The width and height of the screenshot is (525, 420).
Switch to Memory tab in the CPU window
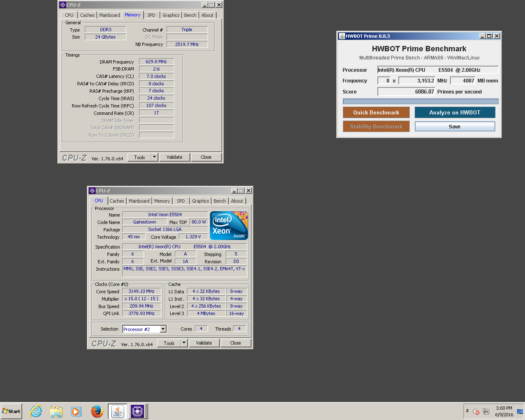(x=162, y=201)
